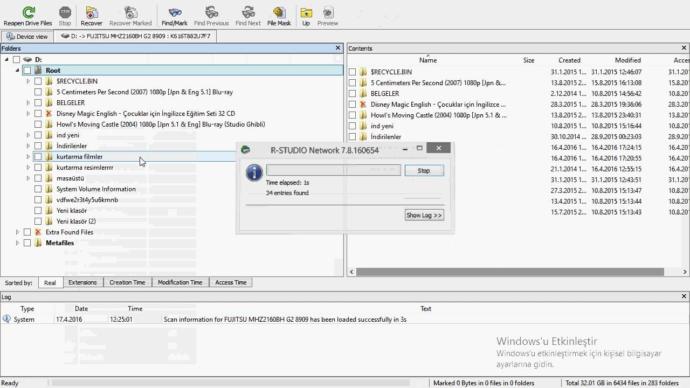This screenshot has width=690, height=388.
Task: Check System Volume Information checkbox
Action: point(38,189)
